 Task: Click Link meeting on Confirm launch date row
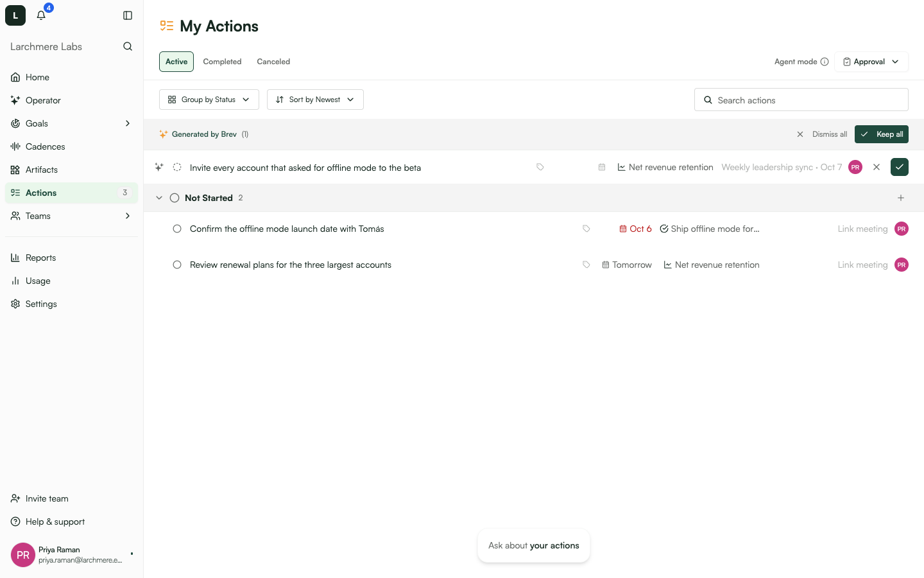(862, 229)
